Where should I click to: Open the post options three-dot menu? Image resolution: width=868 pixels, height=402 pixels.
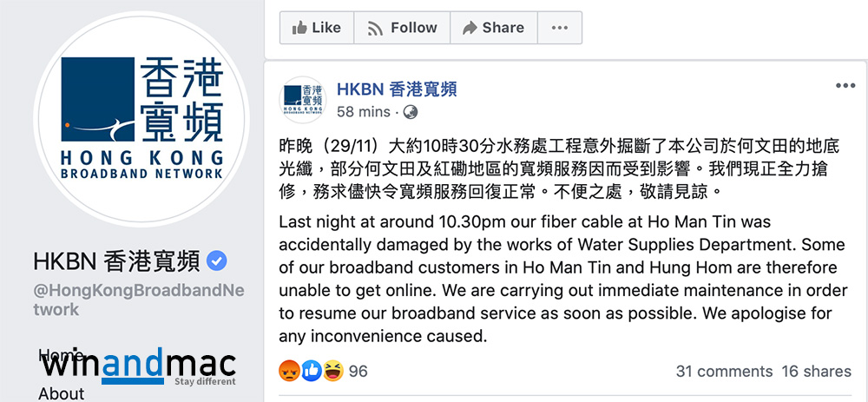(845, 86)
